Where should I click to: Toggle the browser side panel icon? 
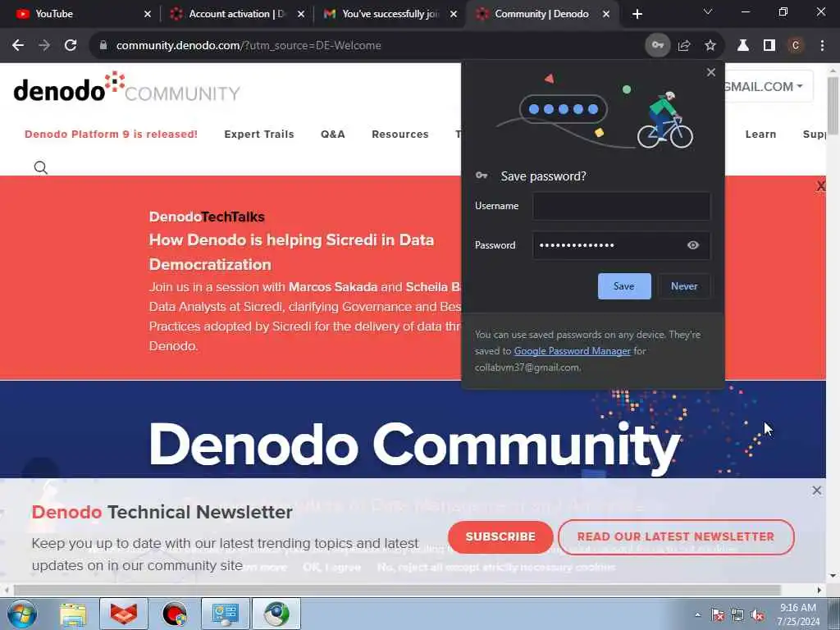point(769,46)
